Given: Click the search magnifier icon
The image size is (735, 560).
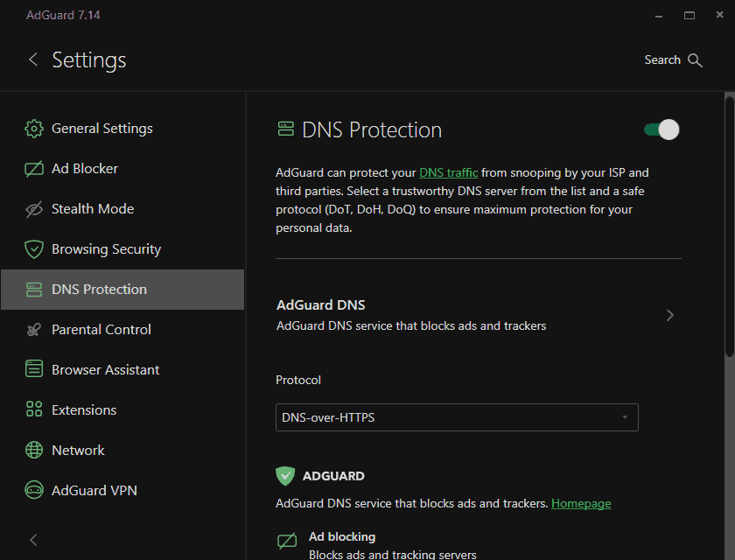Looking at the screenshot, I should click(696, 60).
